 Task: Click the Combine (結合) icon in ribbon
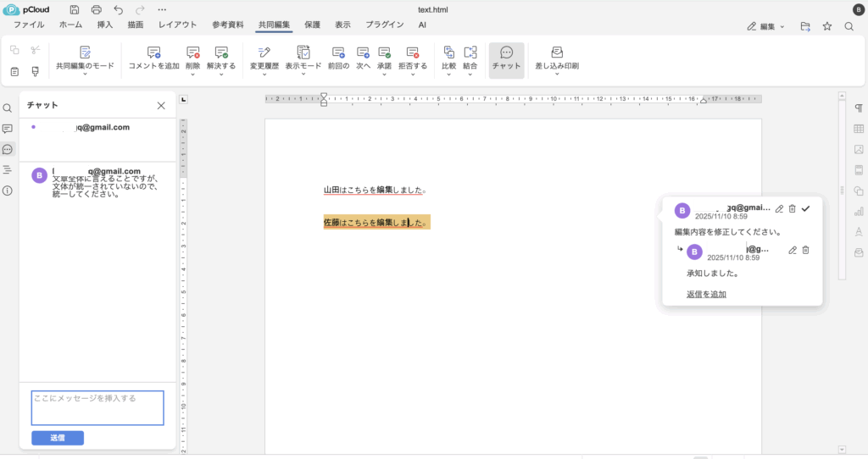[470, 53]
